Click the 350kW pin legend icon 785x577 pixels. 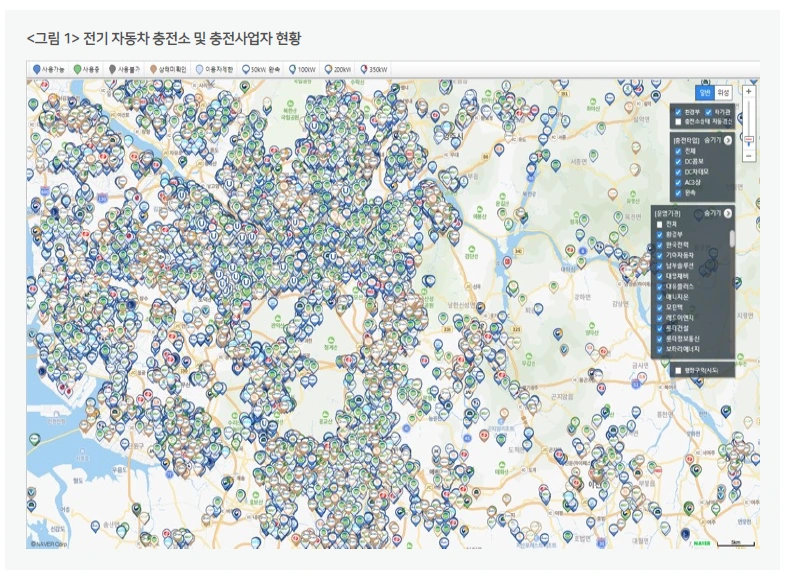364,70
